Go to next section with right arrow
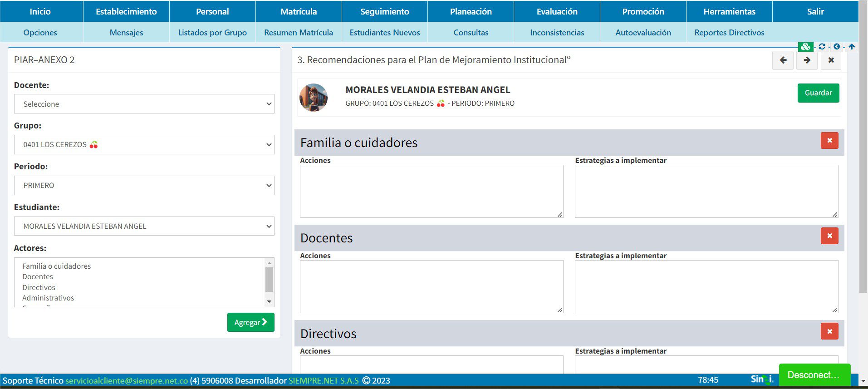The height and width of the screenshot is (389, 868). coord(807,60)
